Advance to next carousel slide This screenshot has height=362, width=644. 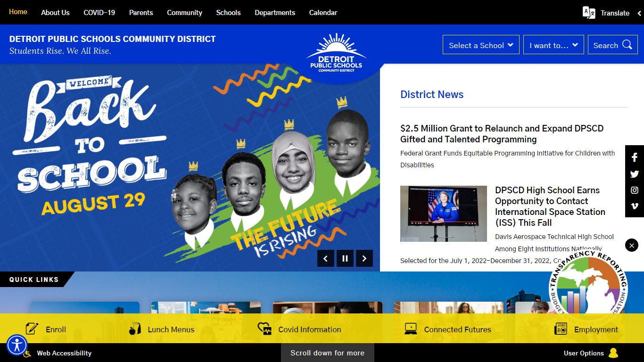click(x=364, y=258)
